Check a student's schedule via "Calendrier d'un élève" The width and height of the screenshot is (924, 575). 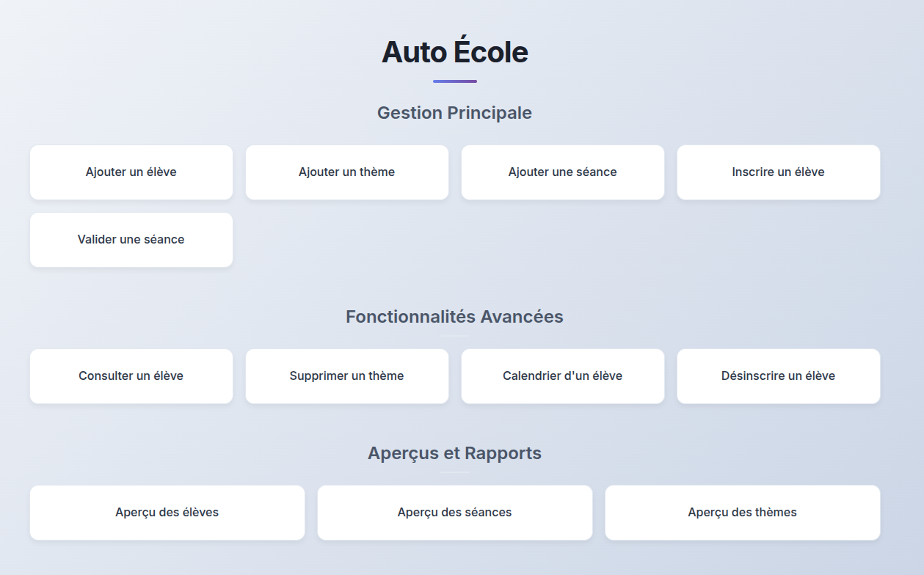click(562, 376)
